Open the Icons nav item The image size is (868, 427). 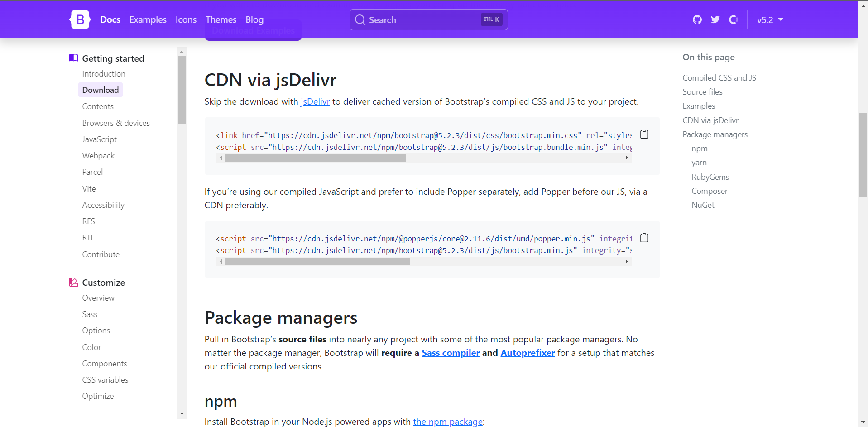point(186,20)
